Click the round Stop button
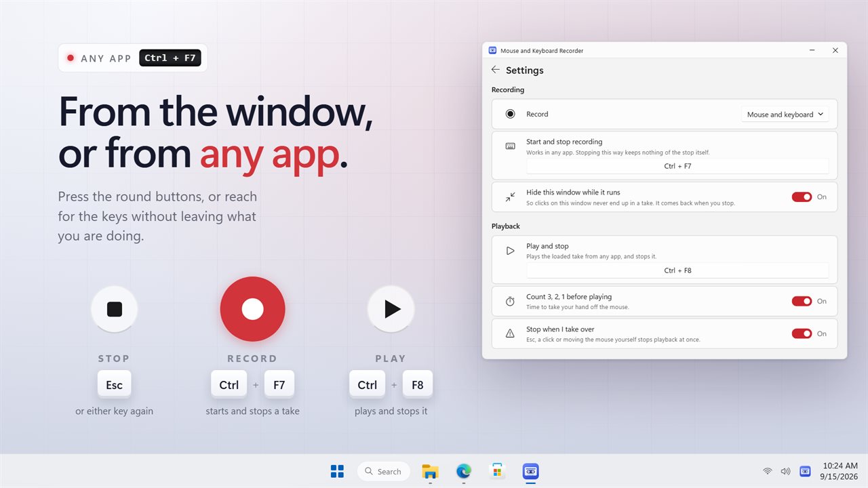868x488 pixels. point(115,309)
